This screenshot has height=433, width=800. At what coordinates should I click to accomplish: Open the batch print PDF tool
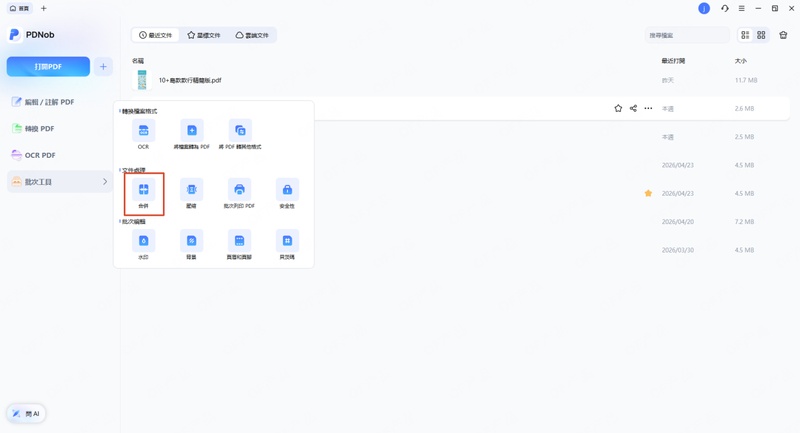239,190
